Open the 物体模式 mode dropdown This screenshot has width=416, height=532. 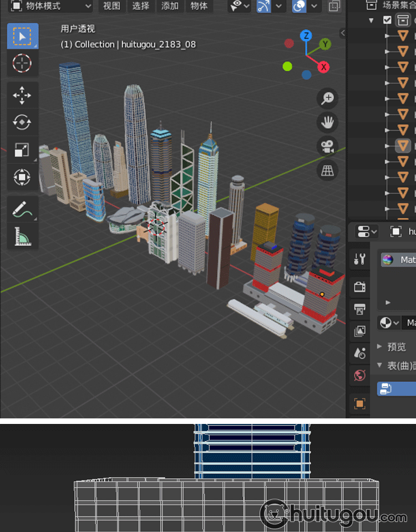50,6
